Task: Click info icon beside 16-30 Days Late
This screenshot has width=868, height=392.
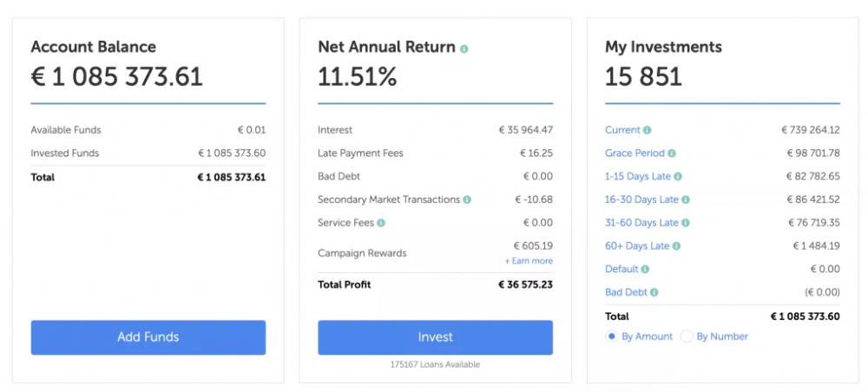Action: pos(686,199)
